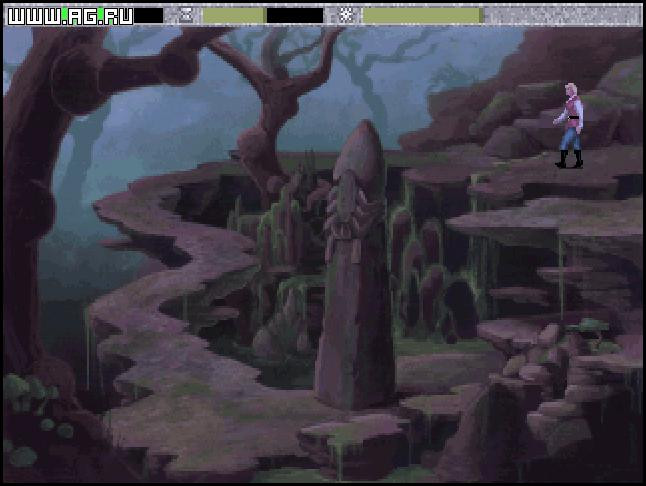646x486 pixels.
Task: Click the mana starburst icon in status bar
Action: click(x=346, y=16)
